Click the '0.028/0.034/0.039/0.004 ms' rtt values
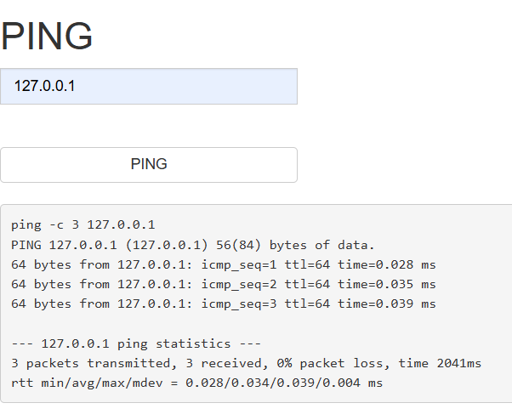This screenshot has height=420, width=512. 284,383
